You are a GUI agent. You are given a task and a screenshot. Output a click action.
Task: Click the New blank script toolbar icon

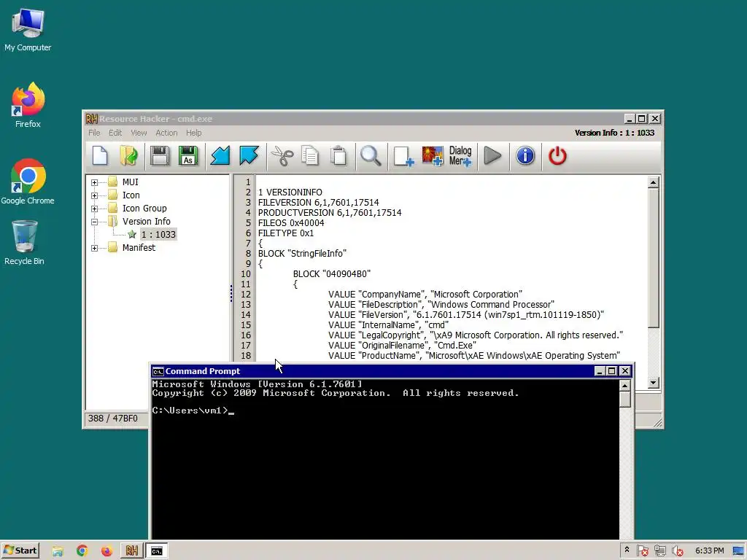(100, 156)
